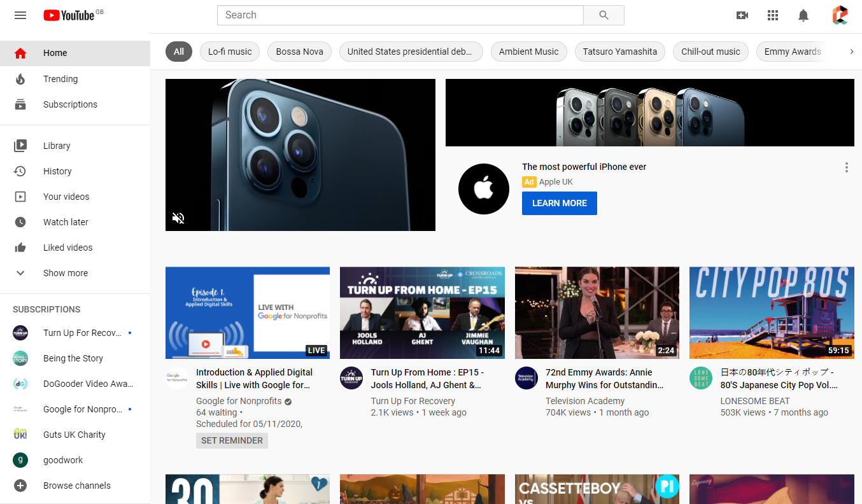Open the Introduction & Applied Digital Skills thumbnail
This screenshot has width=862, height=504.
[x=248, y=313]
